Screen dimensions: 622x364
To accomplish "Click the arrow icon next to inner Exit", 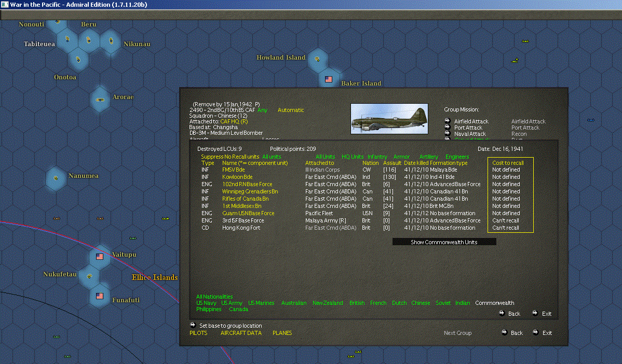I will tap(535, 313).
